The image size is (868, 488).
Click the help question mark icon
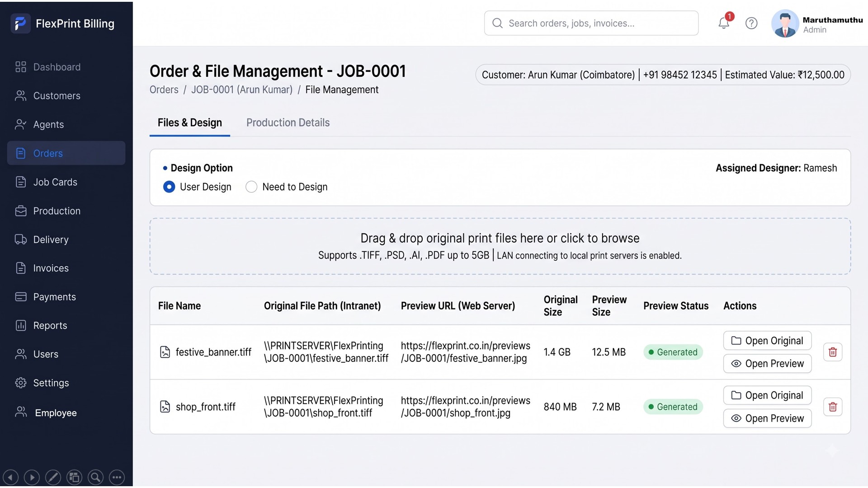751,23
